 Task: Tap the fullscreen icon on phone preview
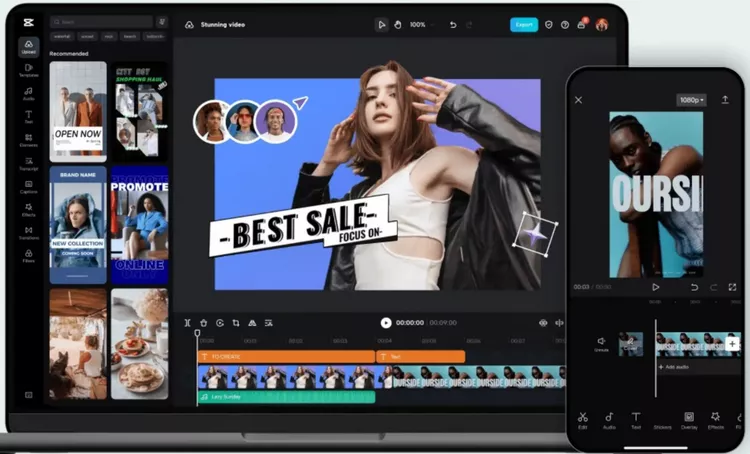click(732, 287)
